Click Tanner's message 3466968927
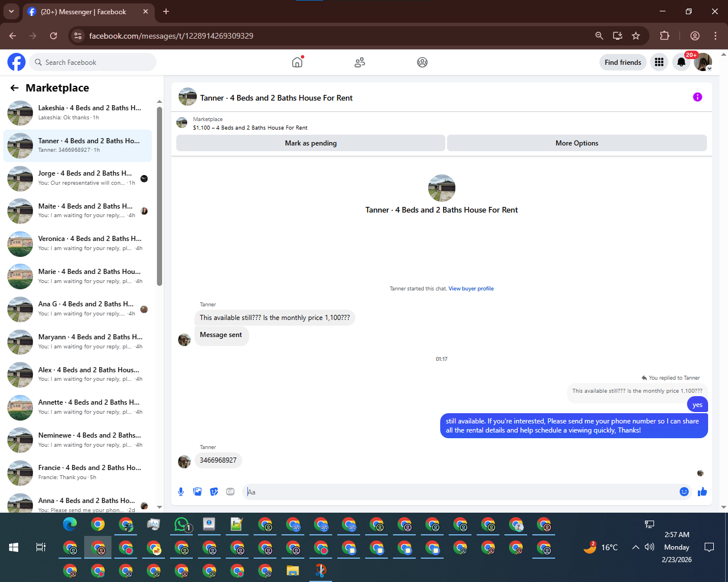This screenshot has width=728, height=582. click(x=218, y=460)
